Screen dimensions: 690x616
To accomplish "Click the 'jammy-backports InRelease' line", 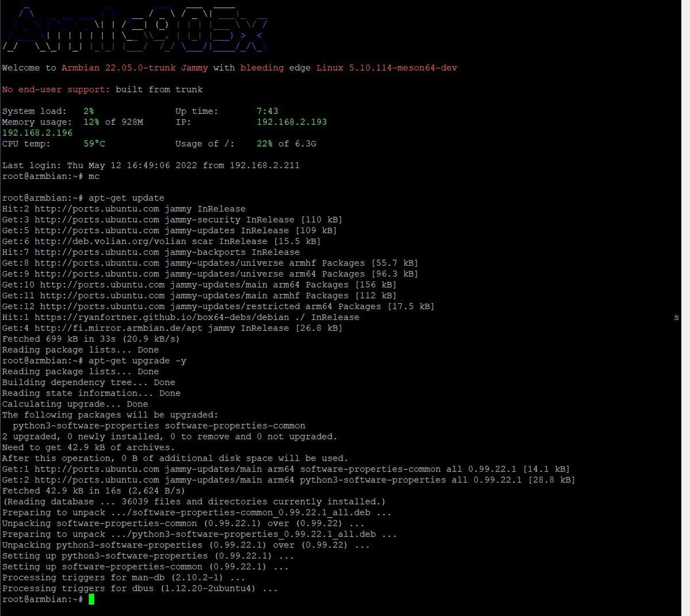I will click(x=151, y=252).
